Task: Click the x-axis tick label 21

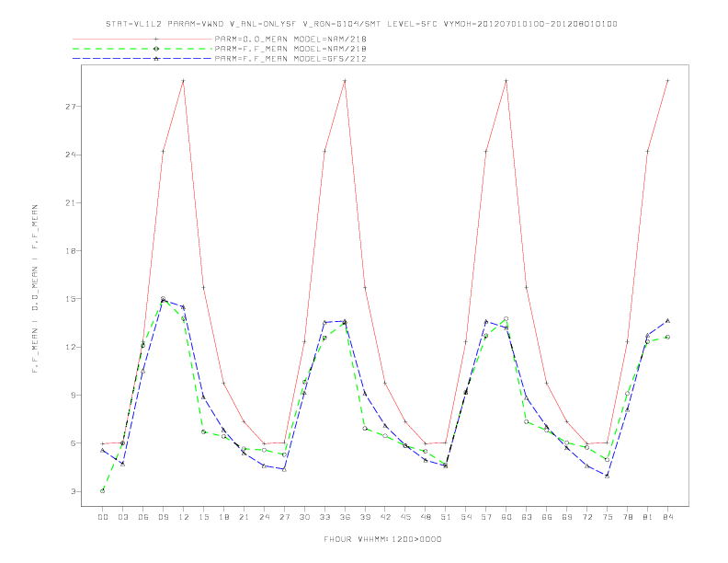Action: click(244, 517)
